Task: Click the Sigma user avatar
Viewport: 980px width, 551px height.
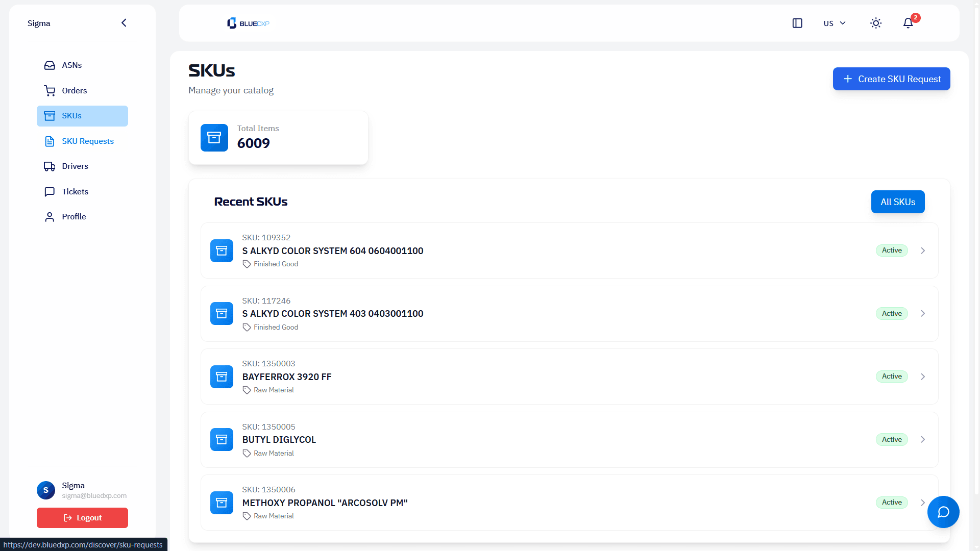Action: point(46,490)
